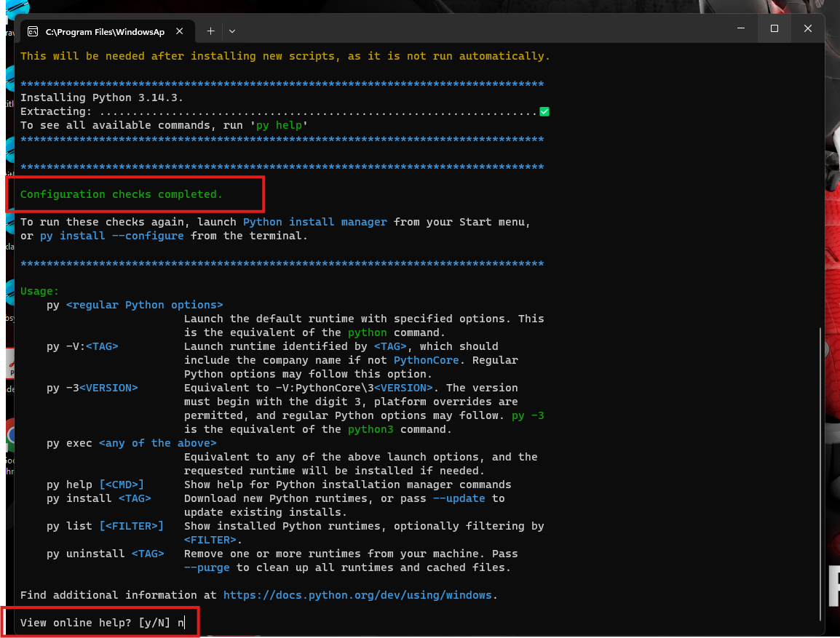Click 'py -3<VERSION>' usage entry
This screenshot has height=638, width=840.
tap(92, 388)
